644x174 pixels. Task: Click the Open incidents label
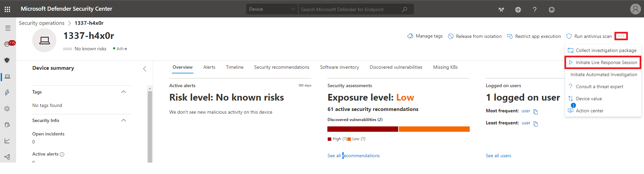click(48, 134)
